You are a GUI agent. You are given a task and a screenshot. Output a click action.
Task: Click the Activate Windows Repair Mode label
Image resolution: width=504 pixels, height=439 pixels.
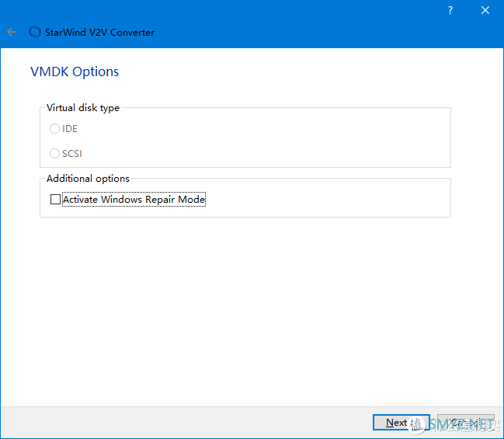point(134,200)
